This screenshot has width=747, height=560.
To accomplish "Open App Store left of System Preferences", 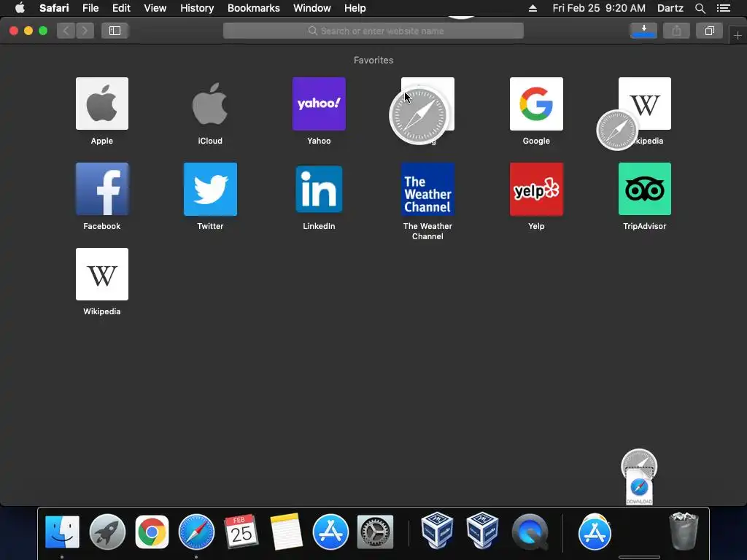I will tap(330, 532).
